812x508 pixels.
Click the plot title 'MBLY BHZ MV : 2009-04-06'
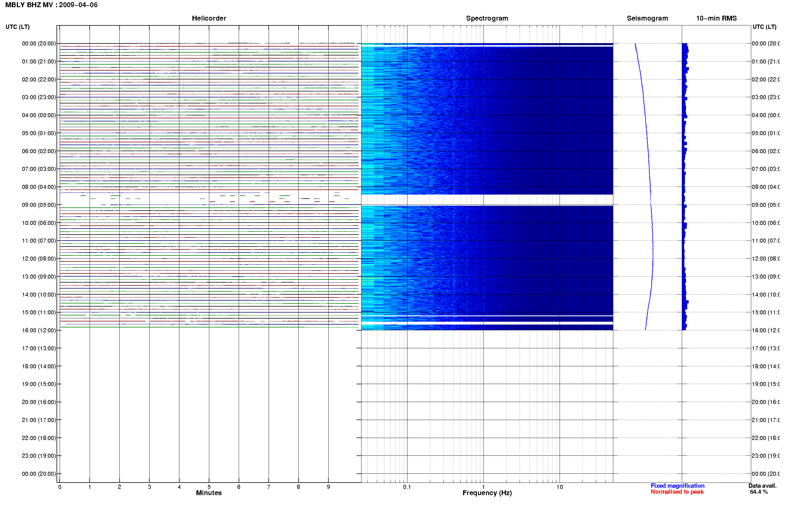pyautogui.click(x=51, y=5)
